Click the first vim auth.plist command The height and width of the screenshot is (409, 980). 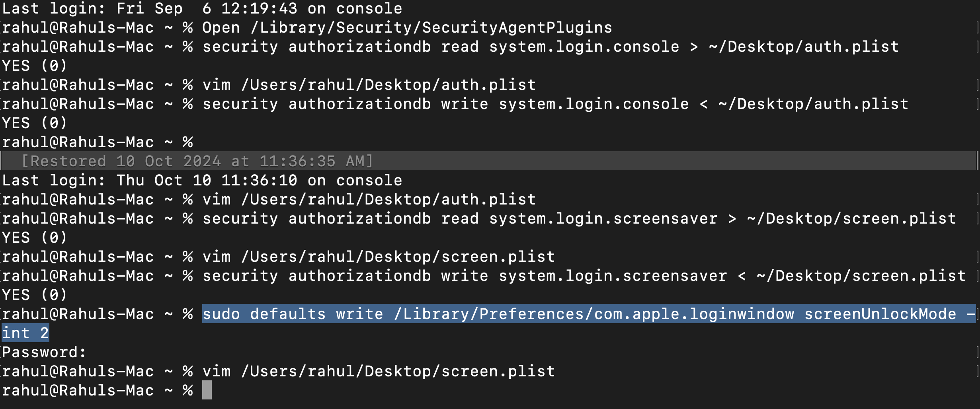click(369, 85)
